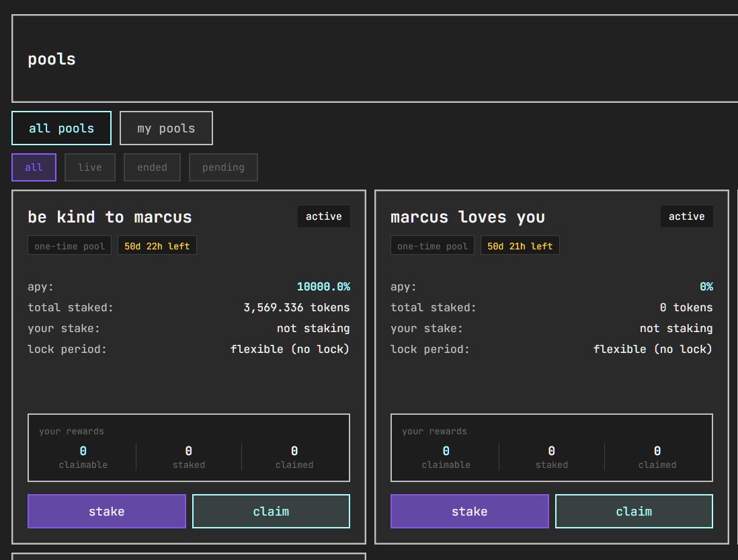This screenshot has width=738, height=560.
Task: Click not staking in marcus loves you
Action: (676, 328)
